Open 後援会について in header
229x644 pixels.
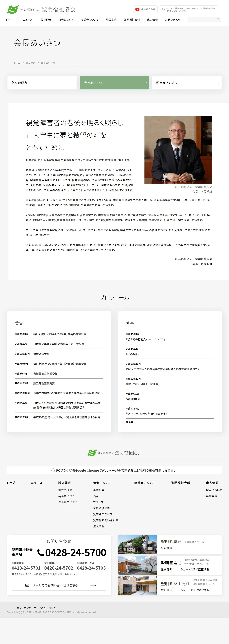pyautogui.click(x=90, y=20)
